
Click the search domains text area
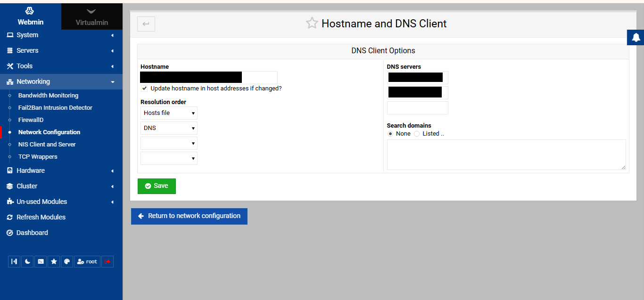coord(506,154)
